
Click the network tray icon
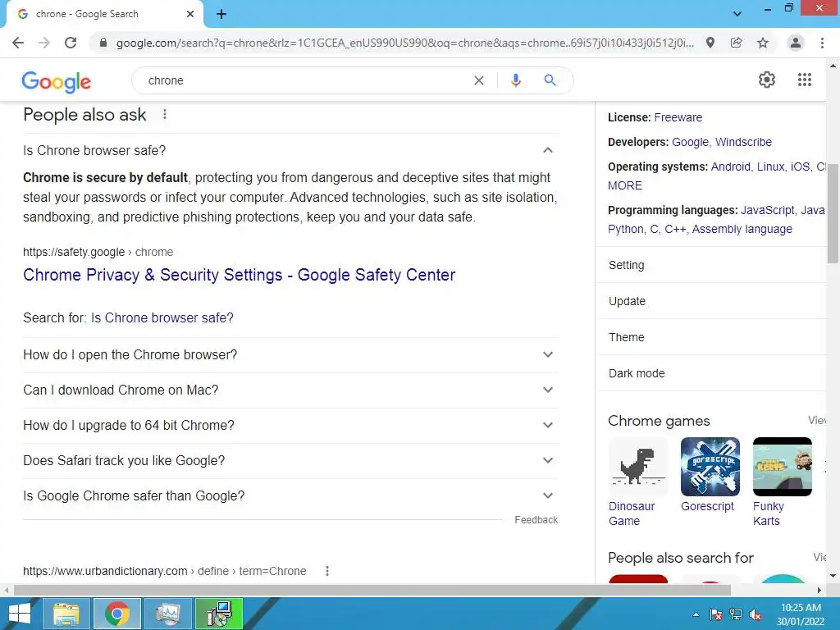click(736, 615)
